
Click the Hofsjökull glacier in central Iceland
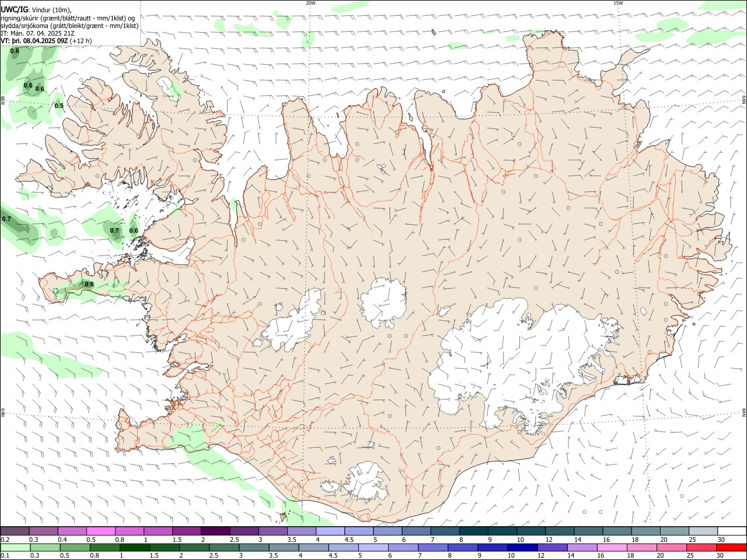pos(383,302)
